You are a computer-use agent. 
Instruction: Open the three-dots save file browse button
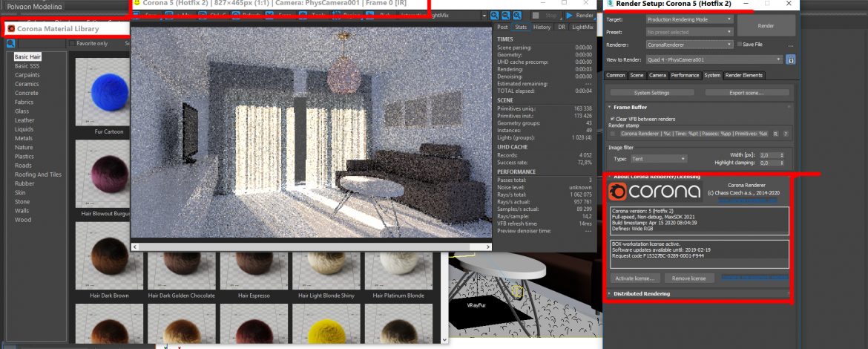tap(791, 45)
